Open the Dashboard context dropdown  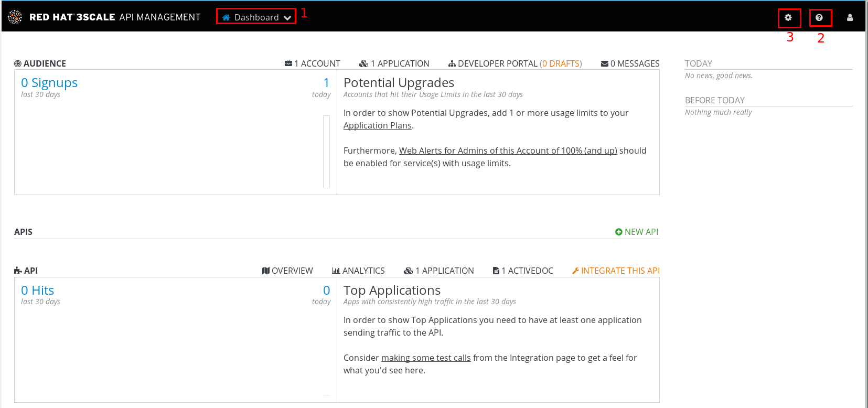256,17
